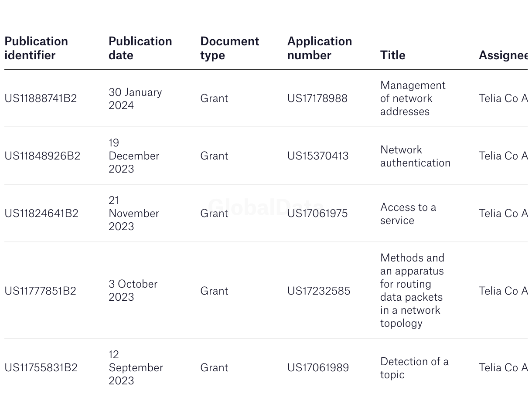Click the Publication identifier column header
The height and width of the screenshot is (414, 532).
[x=36, y=48]
